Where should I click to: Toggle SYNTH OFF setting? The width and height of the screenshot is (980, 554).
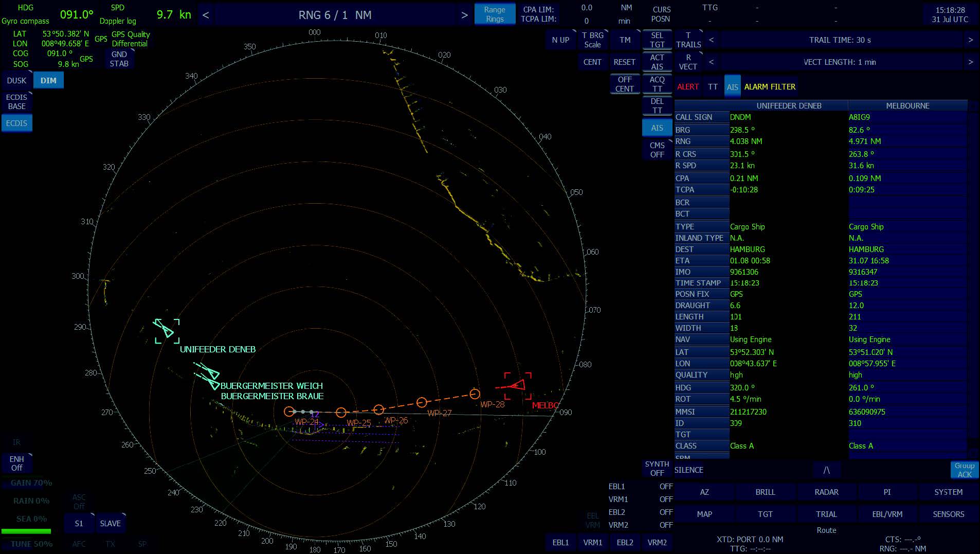657,468
